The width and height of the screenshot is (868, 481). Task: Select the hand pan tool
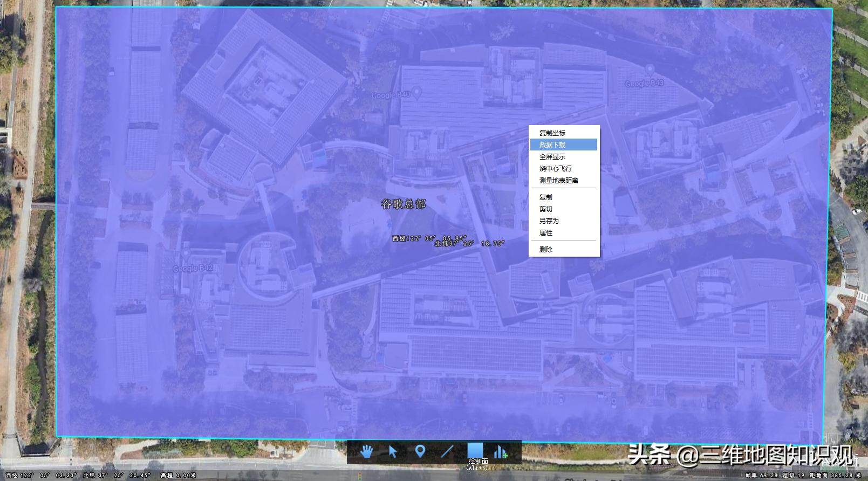coord(367,451)
